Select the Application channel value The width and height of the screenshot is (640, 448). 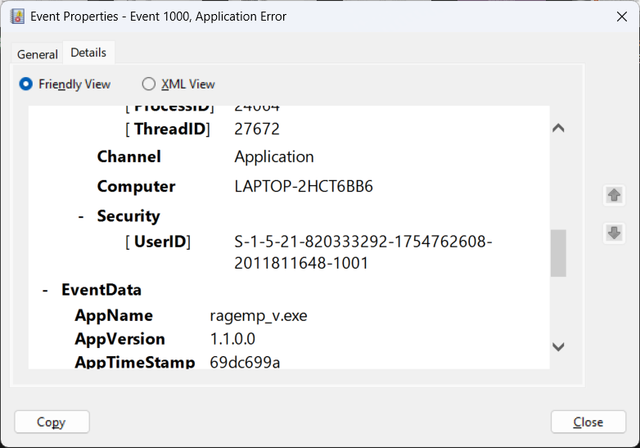pyautogui.click(x=274, y=157)
